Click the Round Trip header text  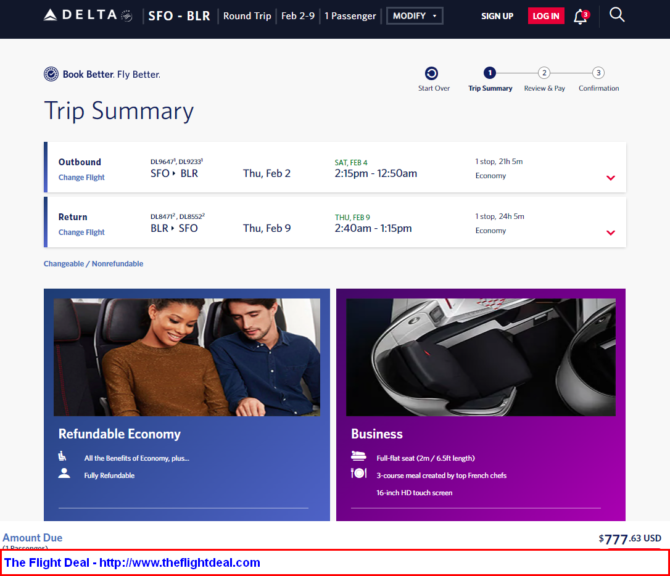[x=247, y=16]
